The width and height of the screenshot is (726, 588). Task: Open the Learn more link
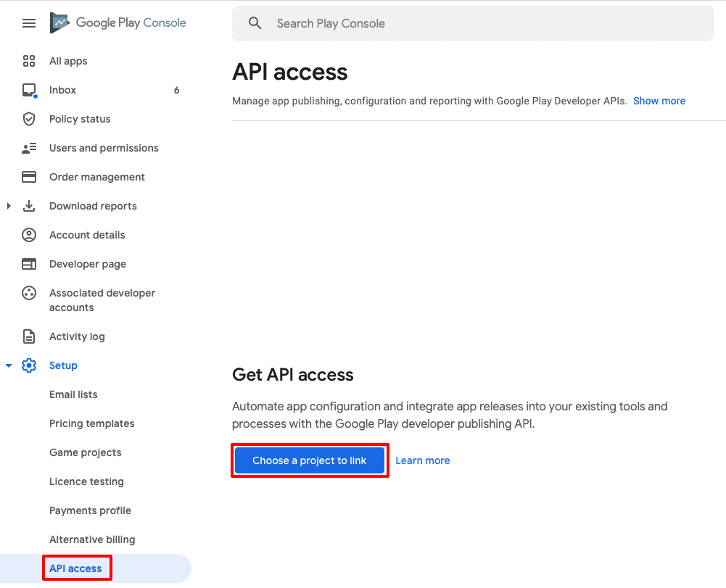point(423,460)
